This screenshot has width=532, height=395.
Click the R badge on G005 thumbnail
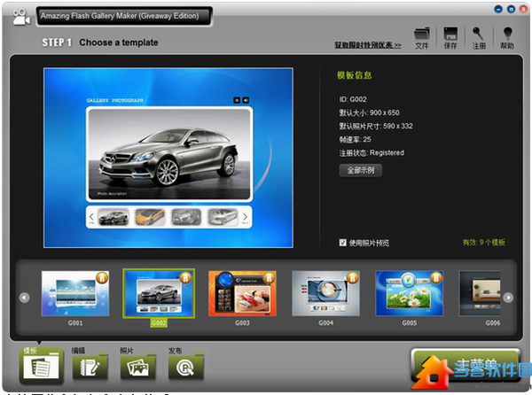click(436, 278)
